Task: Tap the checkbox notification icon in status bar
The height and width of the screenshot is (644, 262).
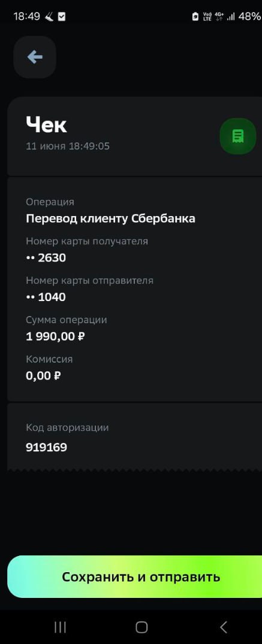Action: 62,17
